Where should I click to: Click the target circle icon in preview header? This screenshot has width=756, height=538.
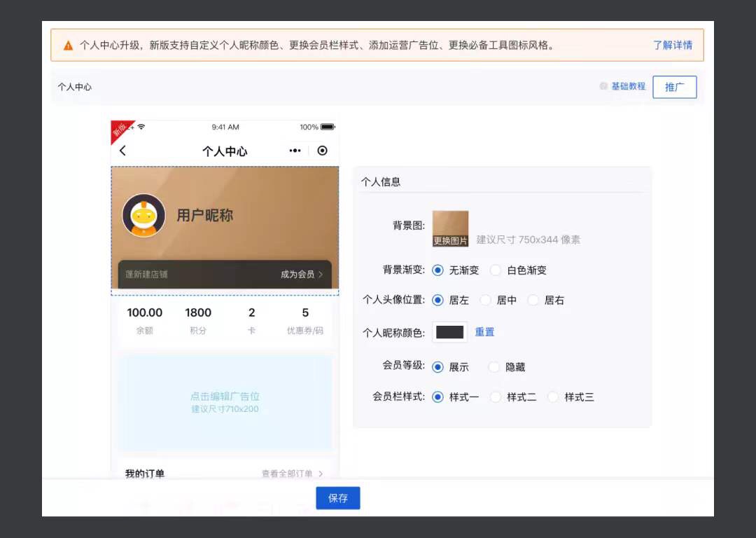pyautogui.click(x=322, y=151)
